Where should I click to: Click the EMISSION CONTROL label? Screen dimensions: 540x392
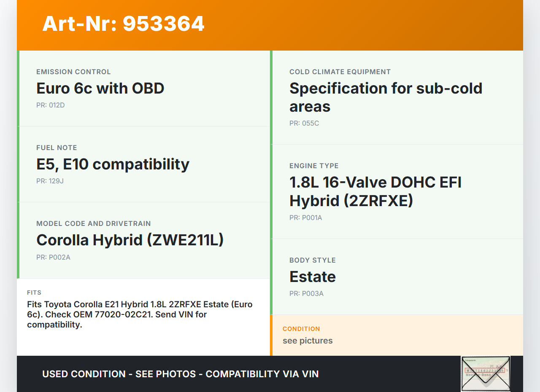(x=73, y=72)
